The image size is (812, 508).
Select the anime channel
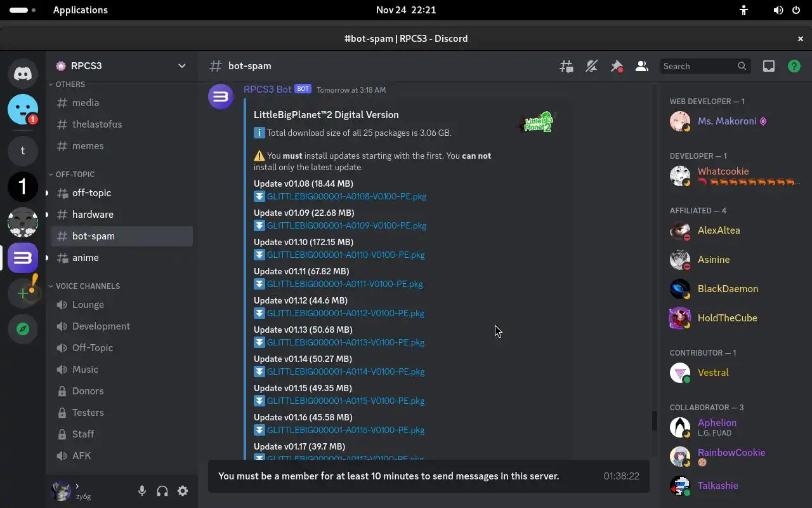(122, 258)
